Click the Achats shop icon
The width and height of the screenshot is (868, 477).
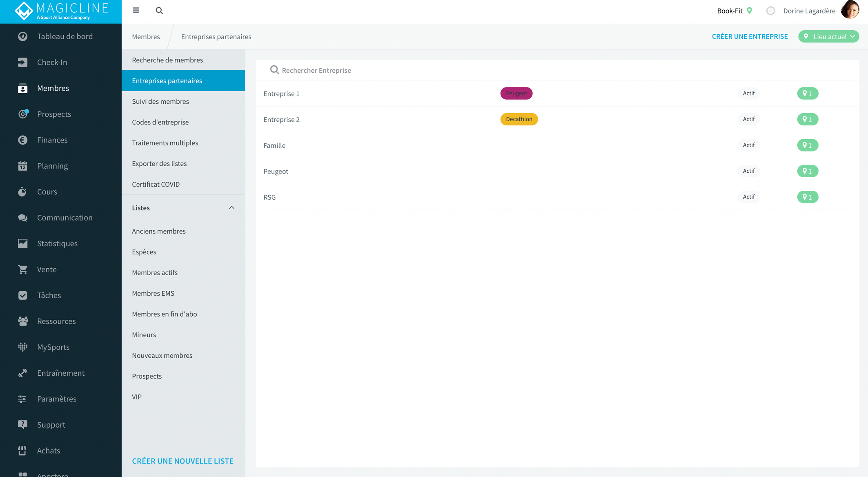(23, 450)
